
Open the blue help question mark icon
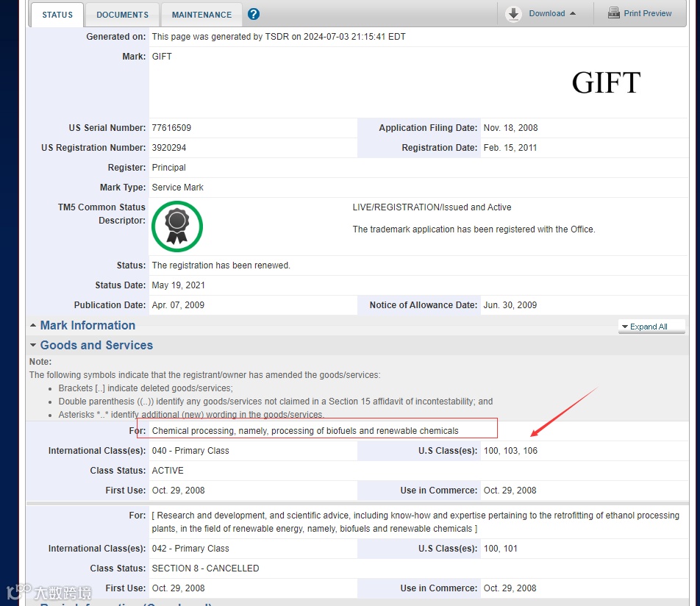pos(254,14)
